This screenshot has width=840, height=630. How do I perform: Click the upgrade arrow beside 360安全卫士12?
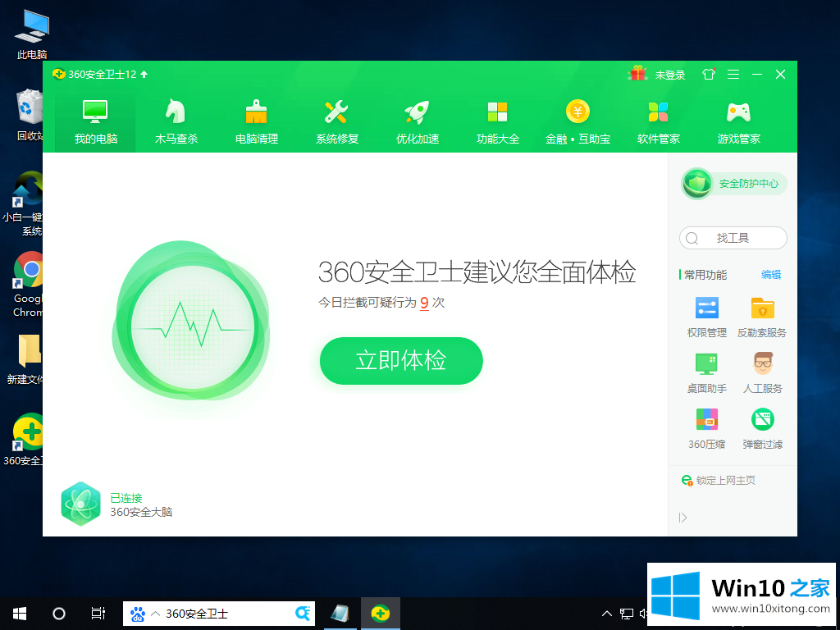[144, 75]
